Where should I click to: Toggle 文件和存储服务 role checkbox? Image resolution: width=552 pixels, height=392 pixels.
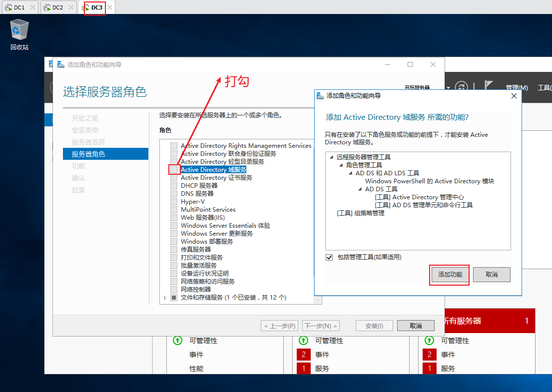[x=174, y=297]
